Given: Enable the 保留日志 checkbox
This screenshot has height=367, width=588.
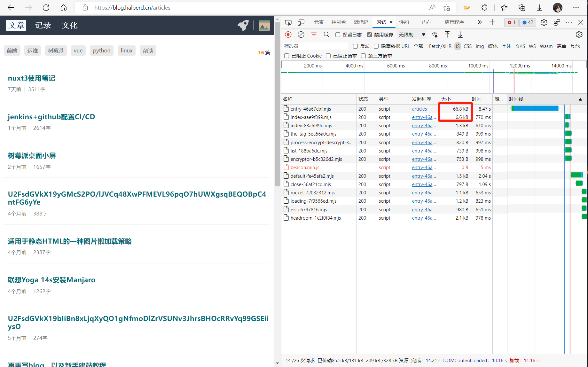Looking at the screenshot, I should (x=338, y=35).
